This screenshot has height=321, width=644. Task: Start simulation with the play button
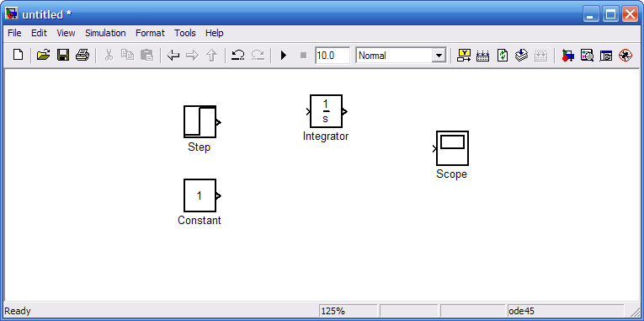click(284, 55)
